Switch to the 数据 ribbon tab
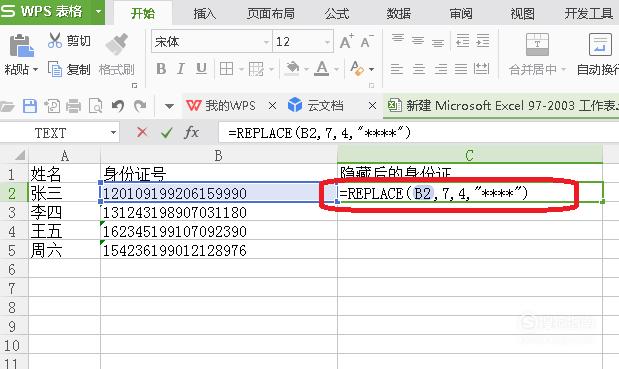 [399, 13]
